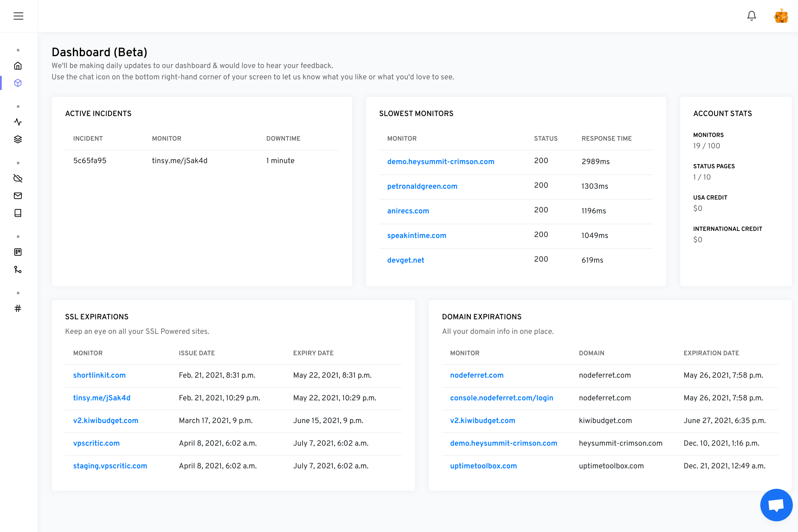
Task: Open shortlinkit.com SSL monitor link
Action: 100,375
